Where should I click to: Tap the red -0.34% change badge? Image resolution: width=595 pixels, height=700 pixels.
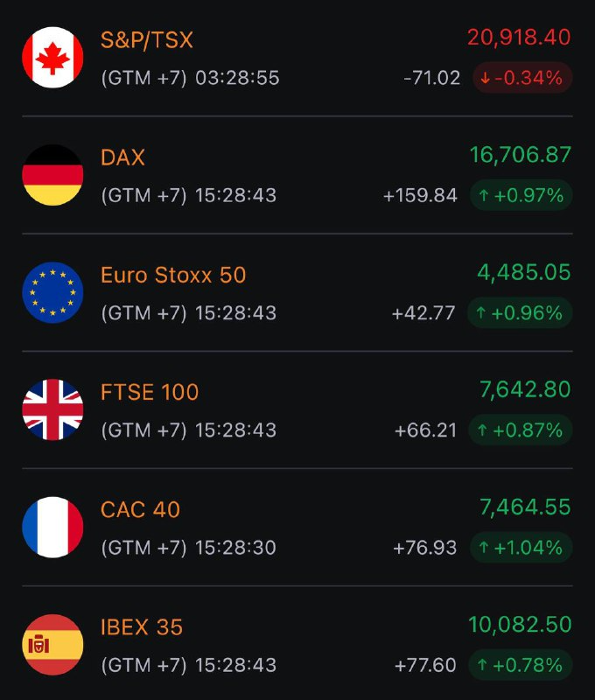522,78
